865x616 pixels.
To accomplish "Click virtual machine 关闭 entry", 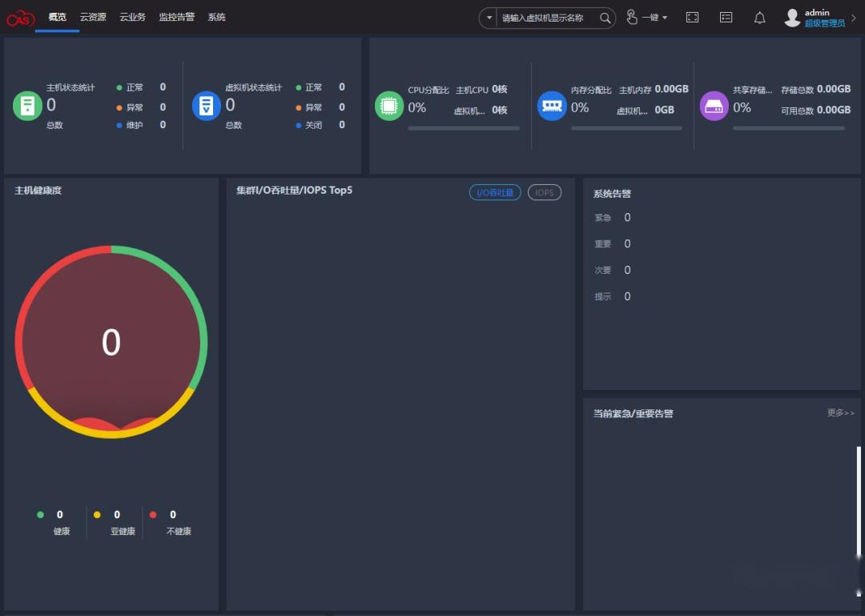I will pyautogui.click(x=320, y=125).
